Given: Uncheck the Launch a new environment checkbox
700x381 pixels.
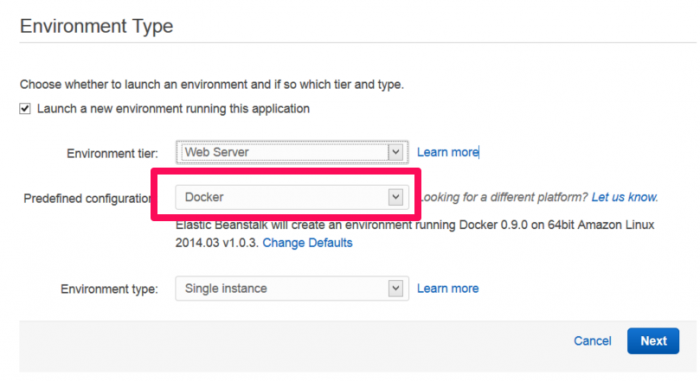Looking at the screenshot, I should click(x=25, y=109).
